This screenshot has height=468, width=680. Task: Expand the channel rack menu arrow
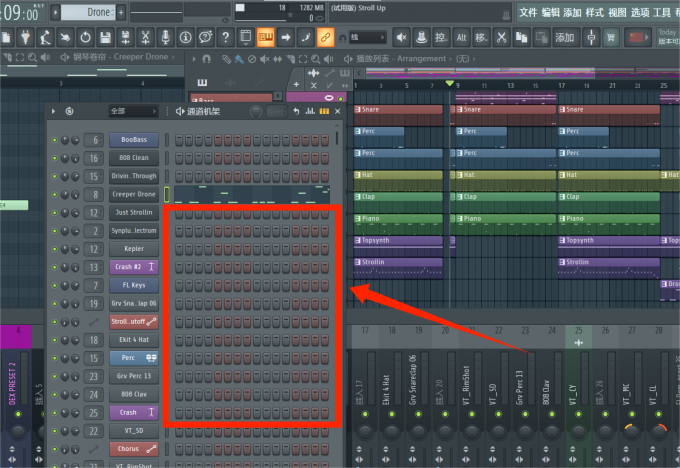click(x=54, y=111)
